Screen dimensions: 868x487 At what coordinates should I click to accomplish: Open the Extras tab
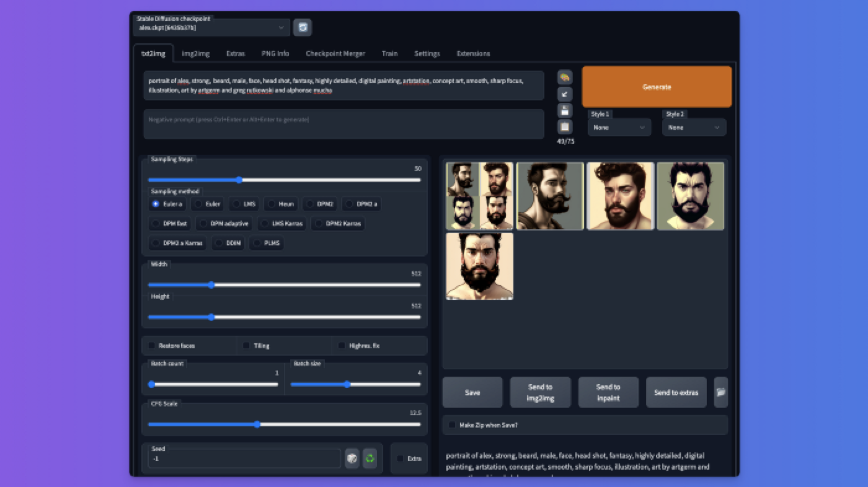236,53
